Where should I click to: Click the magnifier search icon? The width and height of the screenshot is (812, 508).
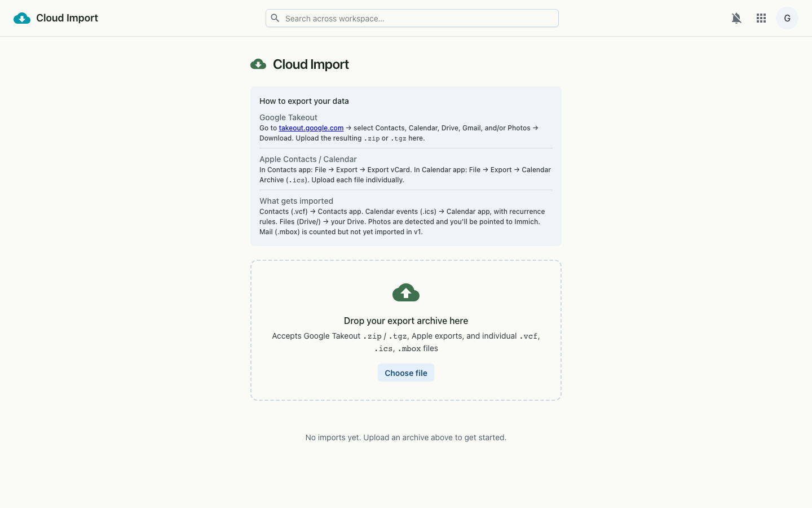275,18
